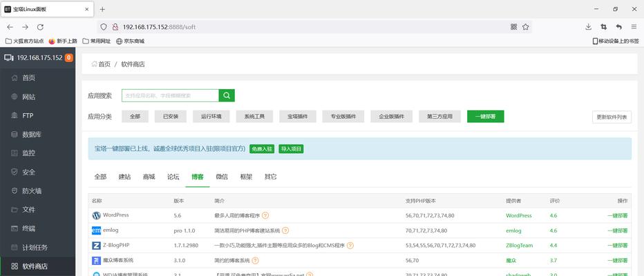Click the browser forward arrow
This screenshot has width=644, height=276.
coord(25,27)
